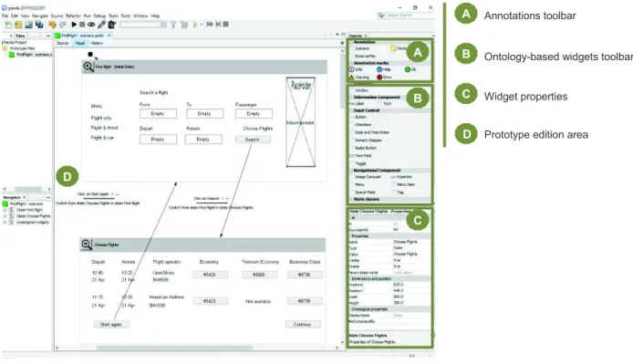Pick the Hyperlink widget in palette
Screen dimensions: 633x364
pyautogui.click(x=401, y=177)
